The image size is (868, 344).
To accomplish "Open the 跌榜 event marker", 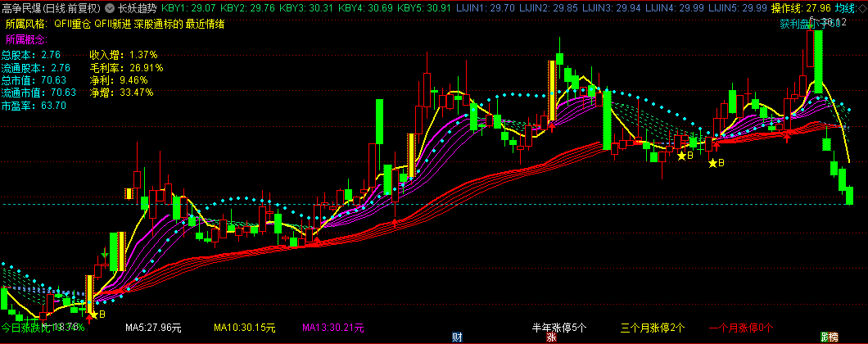I will coord(830,337).
